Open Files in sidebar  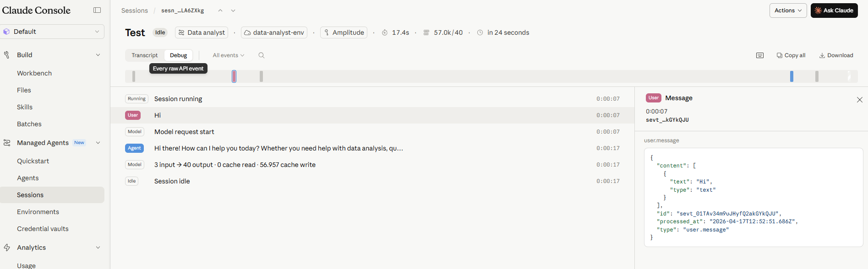(x=24, y=90)
